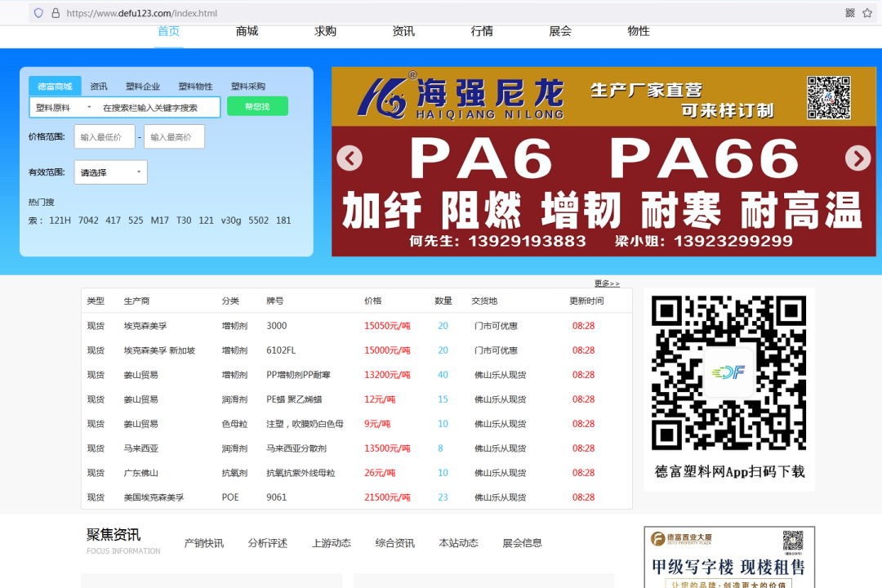Click the padlock site security icon

coord(56,13)
